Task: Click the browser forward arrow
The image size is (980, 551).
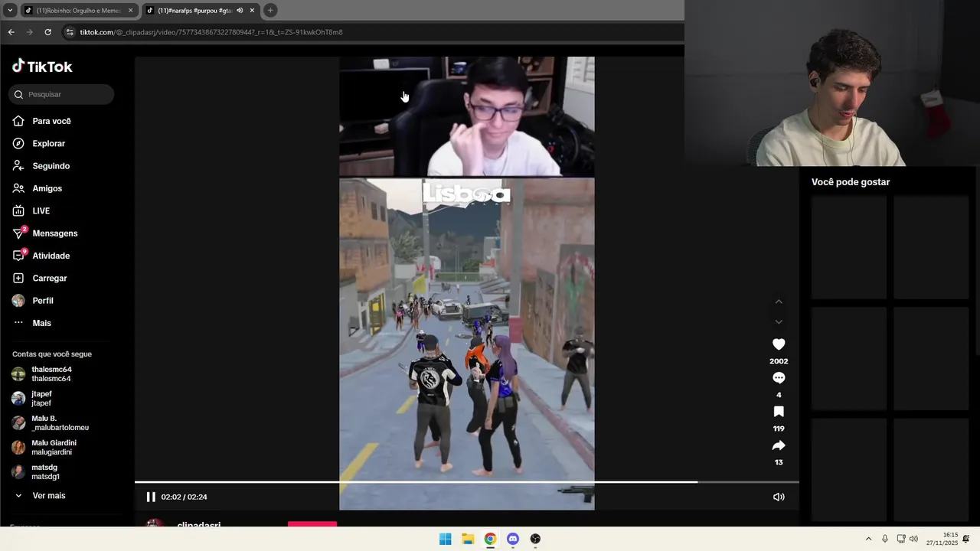Action: pyautogui.click(x=29, y=32)
